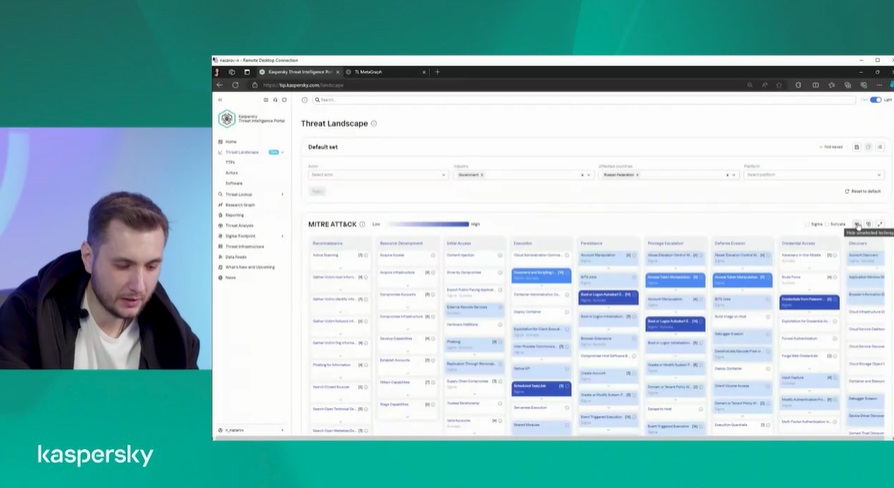Tick the Drive-by Compromise technique checkbox
894x488 pixels.
pyautogui.click(x=500, y=273)
